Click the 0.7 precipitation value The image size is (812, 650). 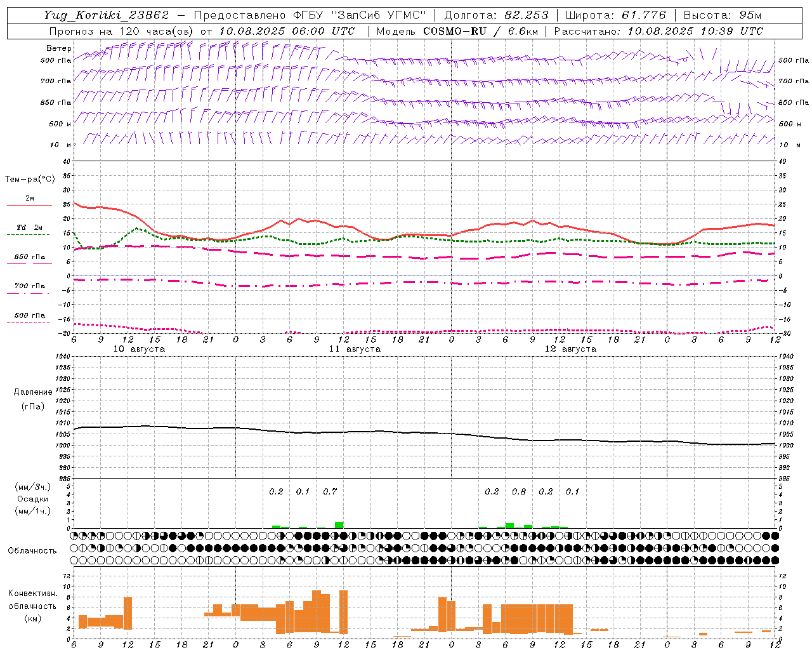(330, 491)
